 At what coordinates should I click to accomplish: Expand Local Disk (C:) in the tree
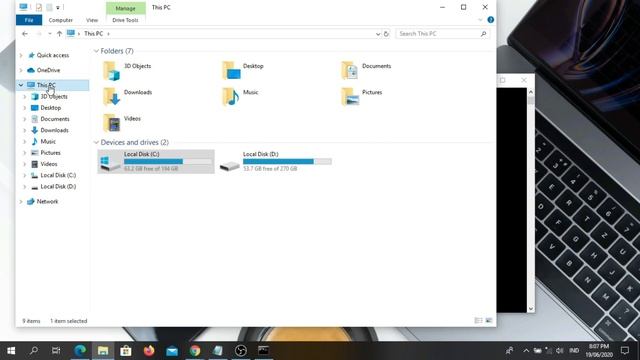click(x=25, y=175)
